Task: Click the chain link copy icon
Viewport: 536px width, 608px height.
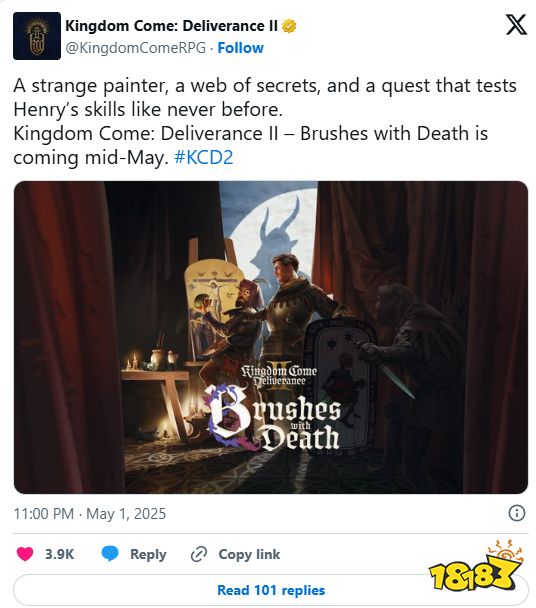Action: 199,554
